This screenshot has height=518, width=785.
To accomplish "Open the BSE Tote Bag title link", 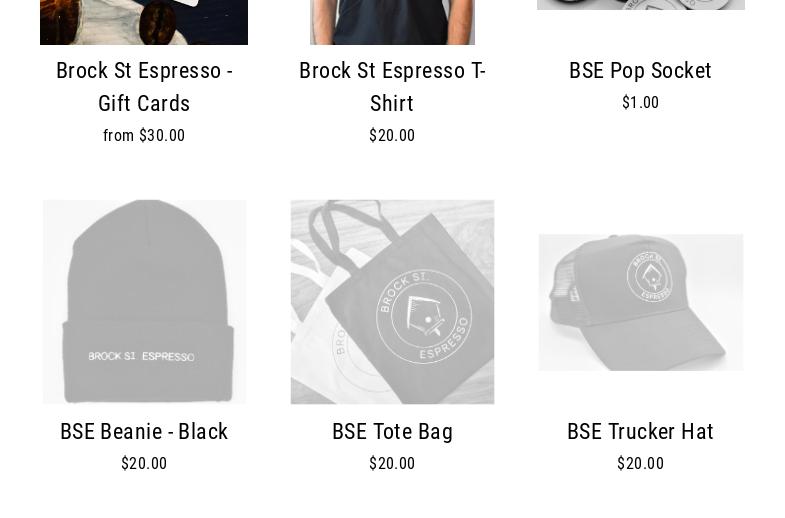I will click(392, 431).
